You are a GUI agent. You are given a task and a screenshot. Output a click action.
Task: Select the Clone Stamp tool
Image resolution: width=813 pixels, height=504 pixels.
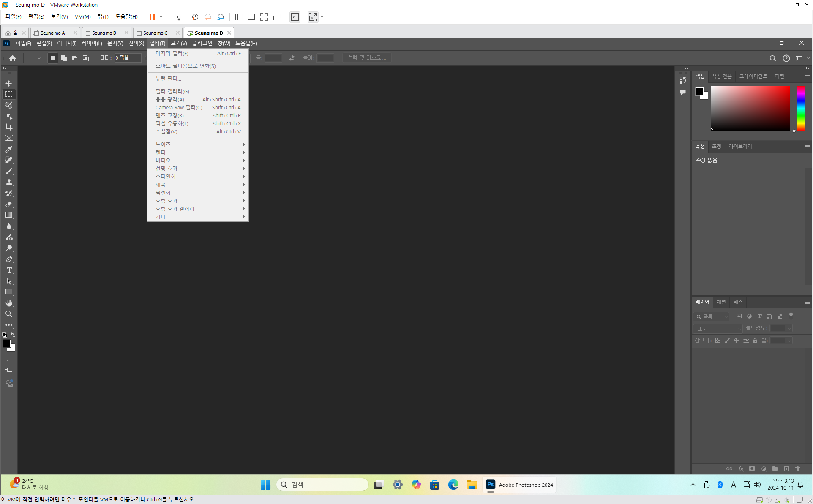click(9, 182)
